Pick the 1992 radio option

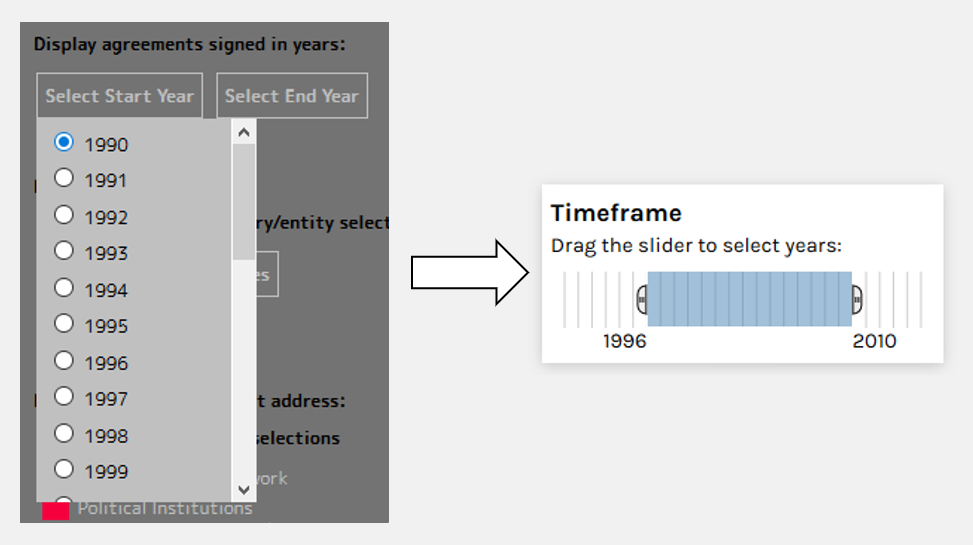point(64,215)
